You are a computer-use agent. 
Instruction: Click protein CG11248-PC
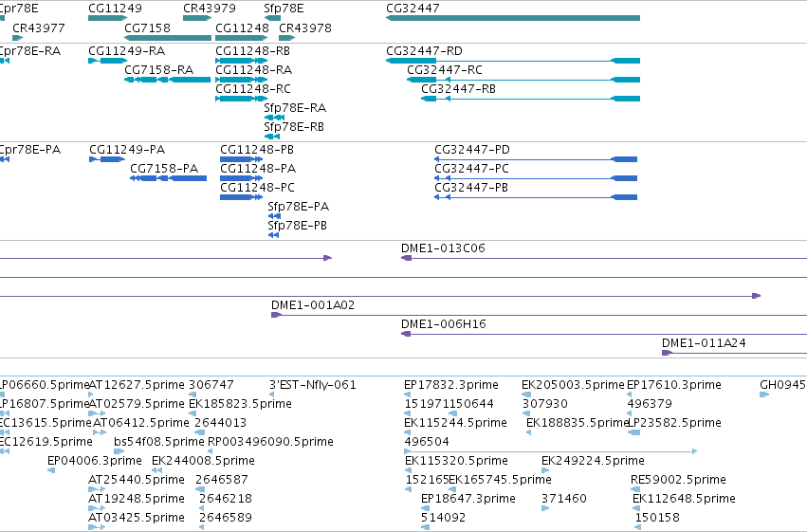tap(242, 197)
